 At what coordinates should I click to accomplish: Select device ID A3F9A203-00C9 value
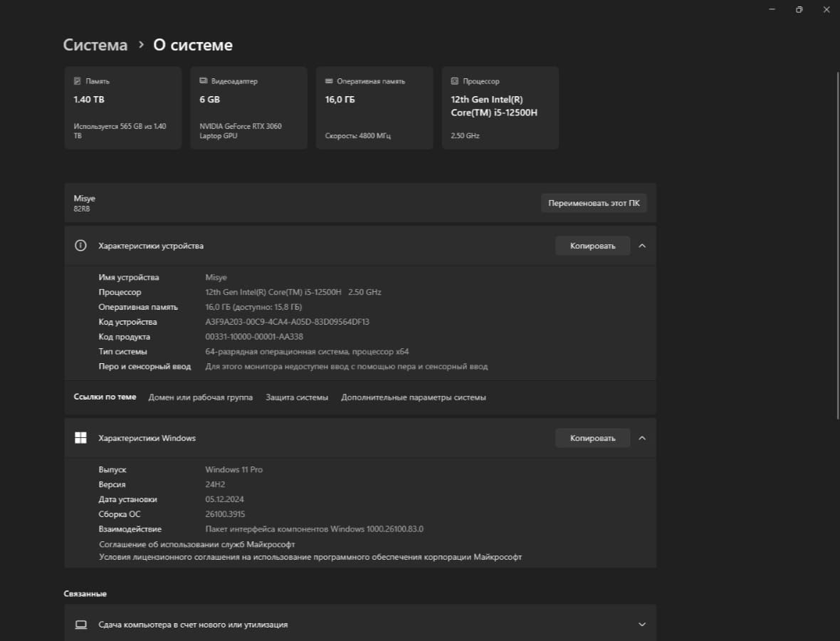[287, 322]
